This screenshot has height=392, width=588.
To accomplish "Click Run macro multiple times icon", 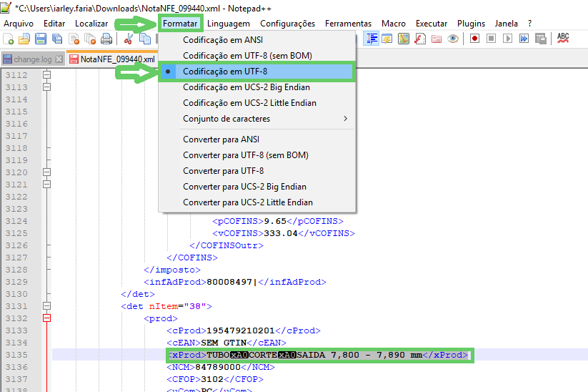I will [x=524, y=39].
